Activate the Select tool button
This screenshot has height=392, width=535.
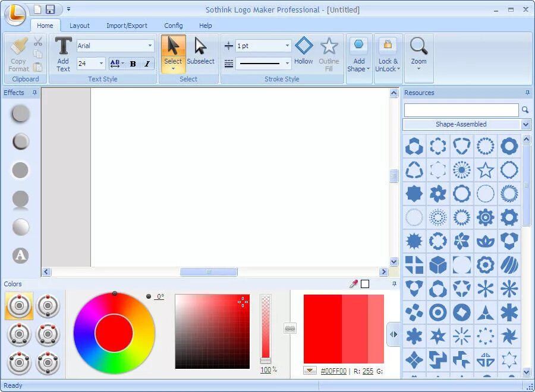[x=174, y=54]
